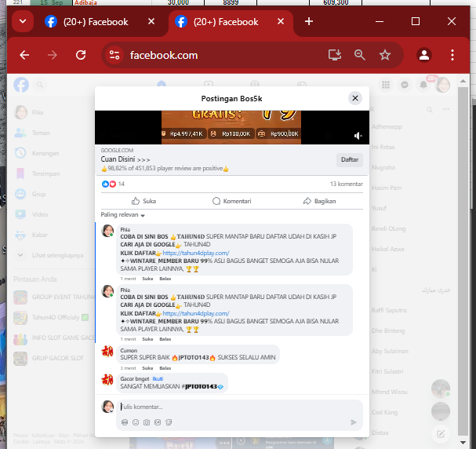476x449 pixels.
Task: Attach photo with camera icon
Action: tap(147, 422)
